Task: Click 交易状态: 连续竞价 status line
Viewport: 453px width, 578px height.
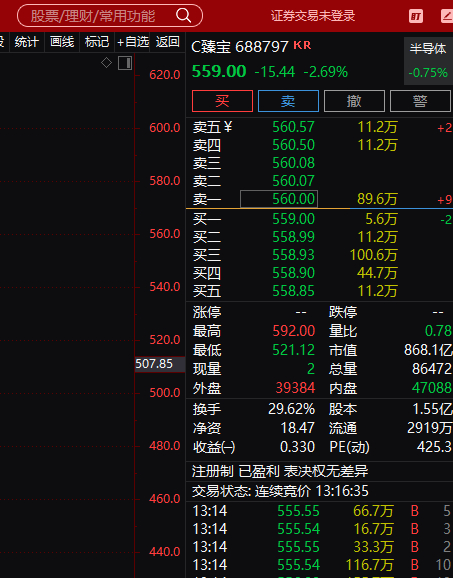Action: [x=280, y=491]
